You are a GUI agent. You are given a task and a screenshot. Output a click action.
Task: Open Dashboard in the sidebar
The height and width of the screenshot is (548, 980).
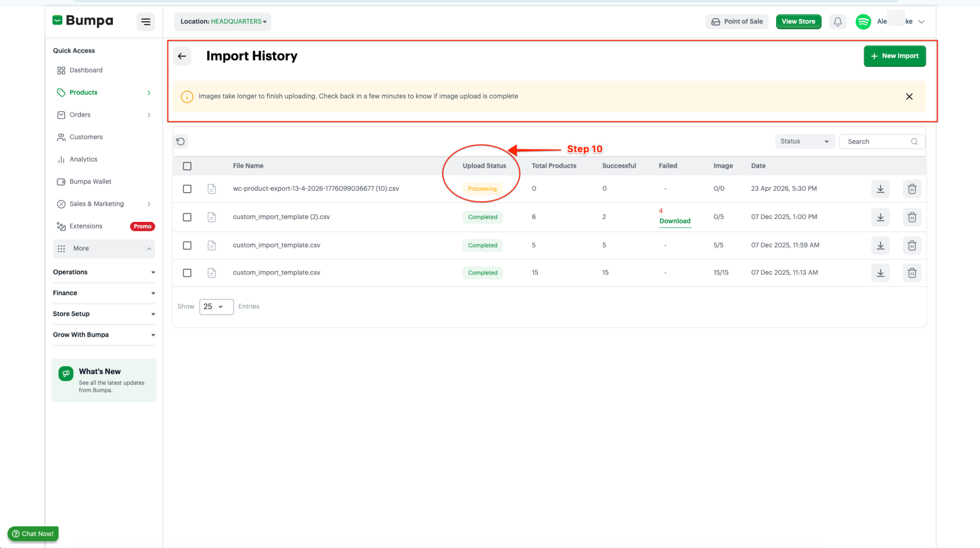point(86,70)
